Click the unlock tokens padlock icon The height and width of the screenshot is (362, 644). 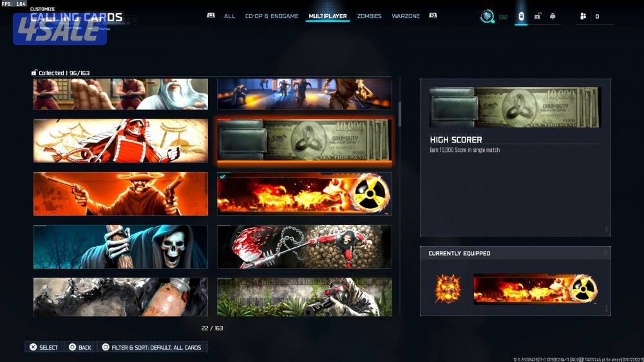point(537,16)
